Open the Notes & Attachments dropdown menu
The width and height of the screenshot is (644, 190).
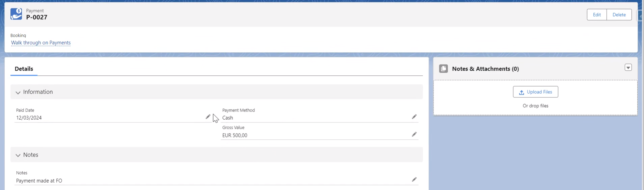pyautogui.click(x=628, y=68)
